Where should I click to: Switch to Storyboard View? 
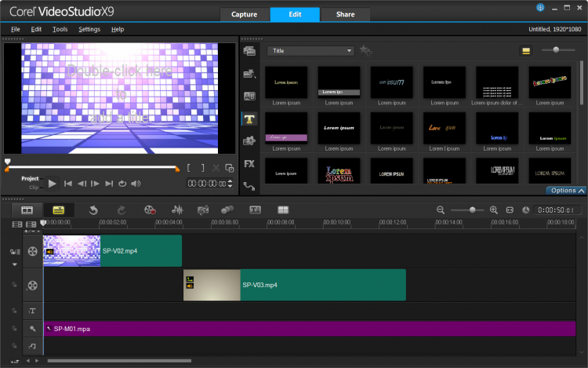(27, 210)
